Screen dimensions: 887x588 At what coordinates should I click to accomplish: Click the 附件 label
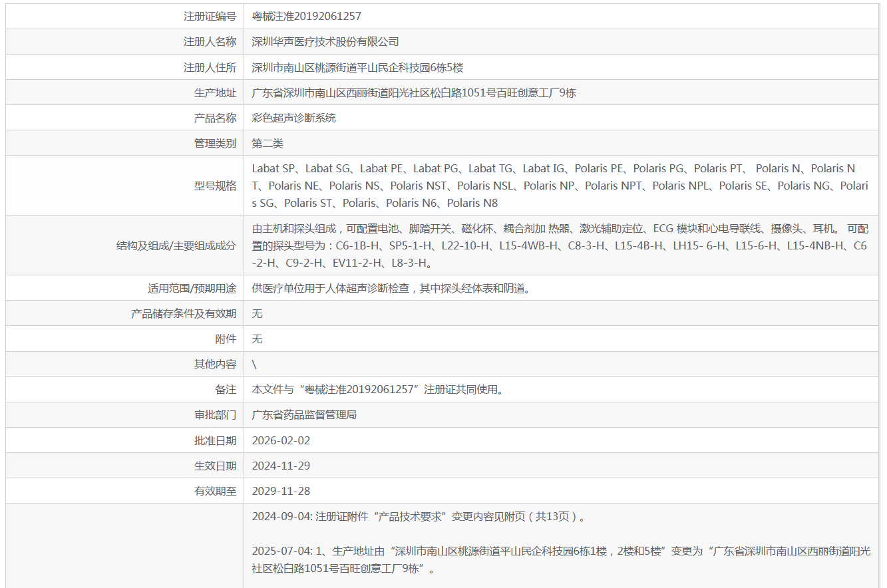point(226,339)
